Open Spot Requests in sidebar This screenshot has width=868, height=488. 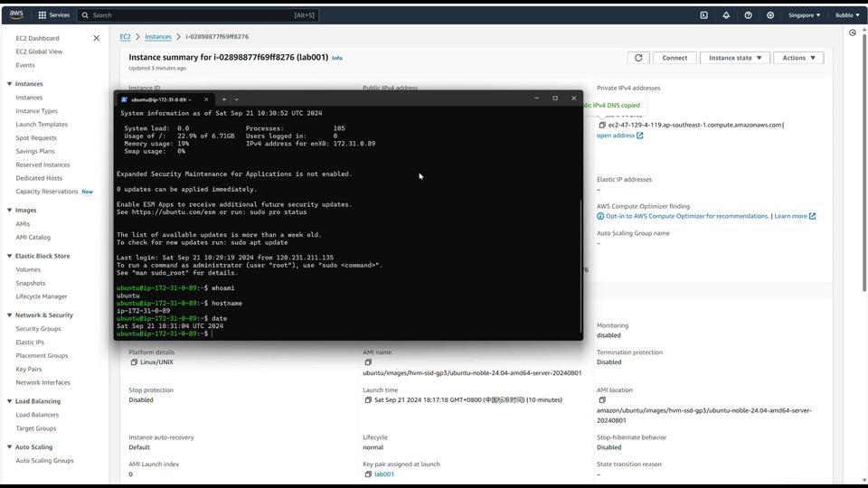coord(36,137)
